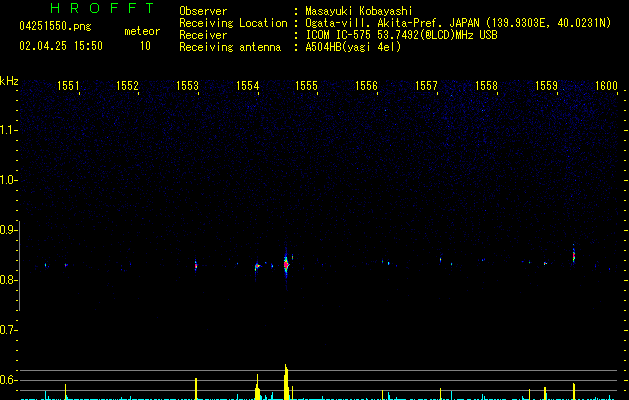Click the 1.1 kHz frequency label
The image size is (629, 400).
pyautogui.click(x=8, y=130)
